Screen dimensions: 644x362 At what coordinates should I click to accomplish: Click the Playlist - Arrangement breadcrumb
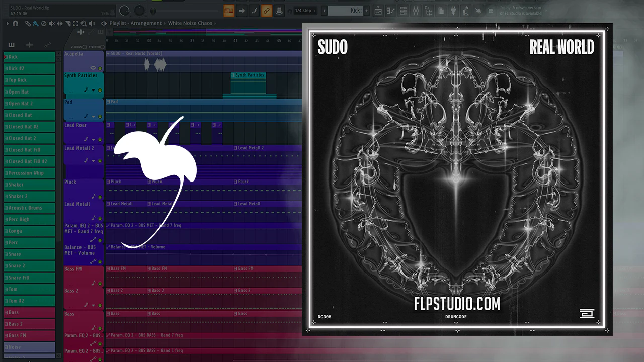click(x=135, y=23)
